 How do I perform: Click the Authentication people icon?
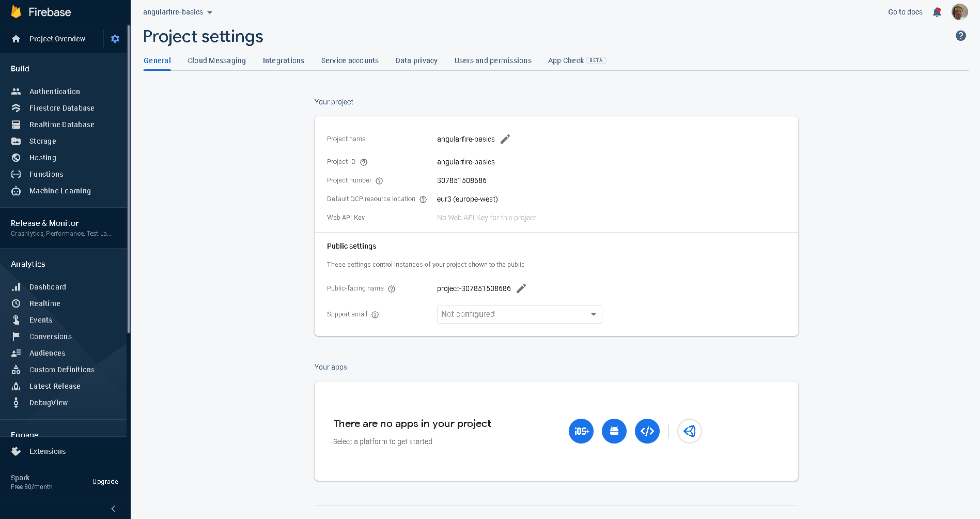pyautogui.click(x=16, y=91)
